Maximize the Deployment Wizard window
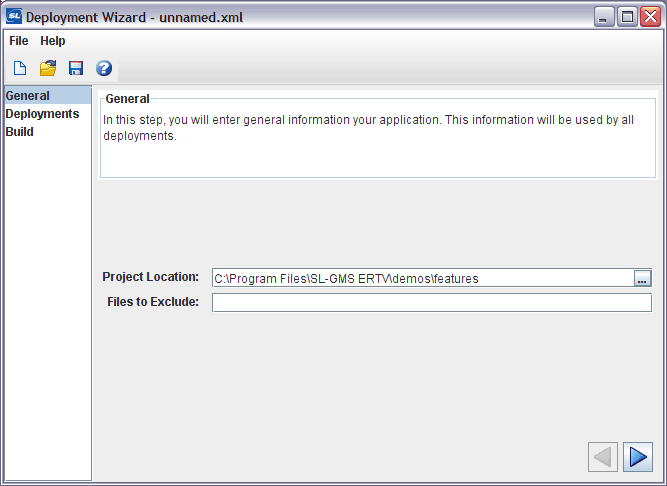The image size is (667, 486). click(x=627, y=17)
